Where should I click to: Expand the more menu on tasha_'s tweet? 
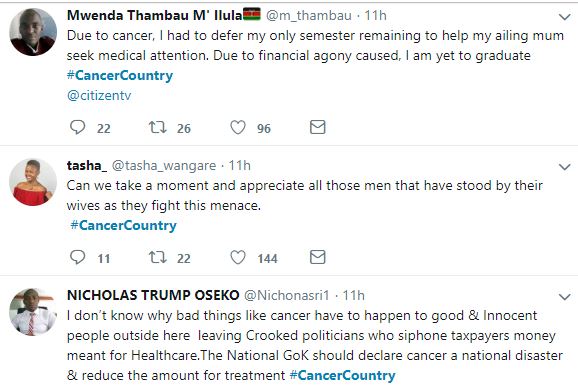(565, 167)
